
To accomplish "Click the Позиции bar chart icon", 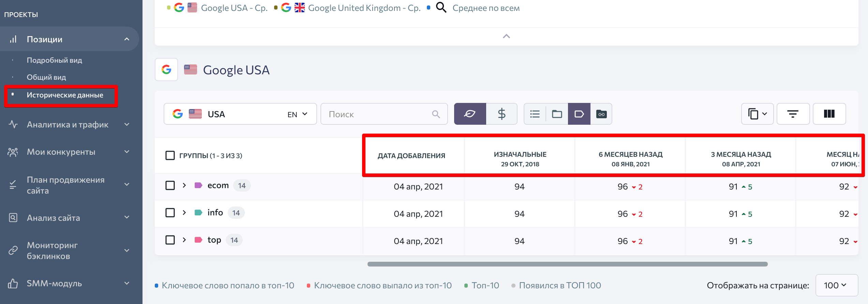I will coord(13,39).
